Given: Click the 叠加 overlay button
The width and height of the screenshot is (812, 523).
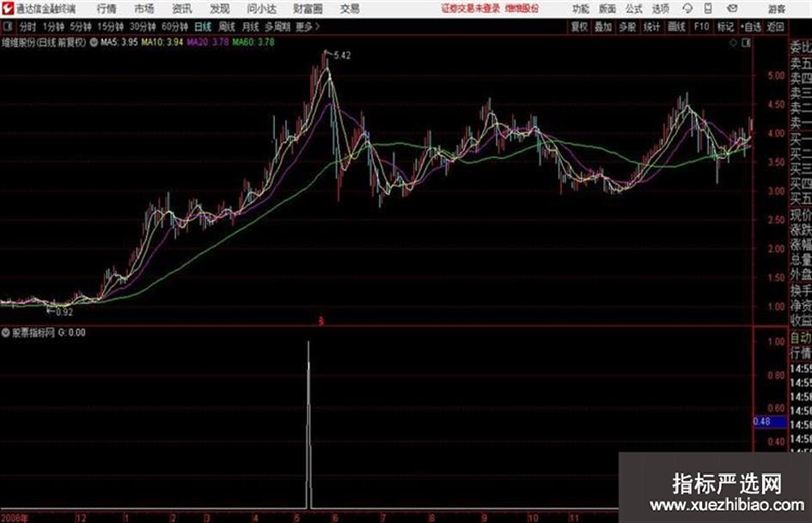Looking at the screenshot, I should [603, 27].
